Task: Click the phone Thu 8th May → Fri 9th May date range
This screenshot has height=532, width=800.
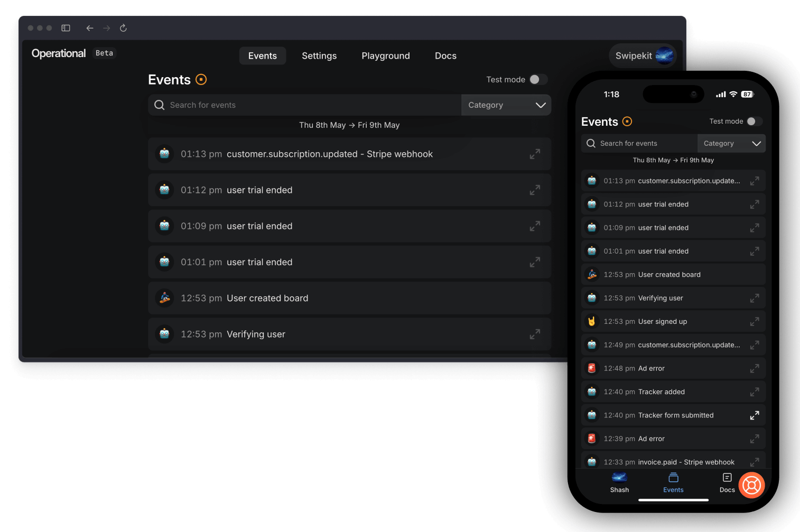Action: pos(673,160)
